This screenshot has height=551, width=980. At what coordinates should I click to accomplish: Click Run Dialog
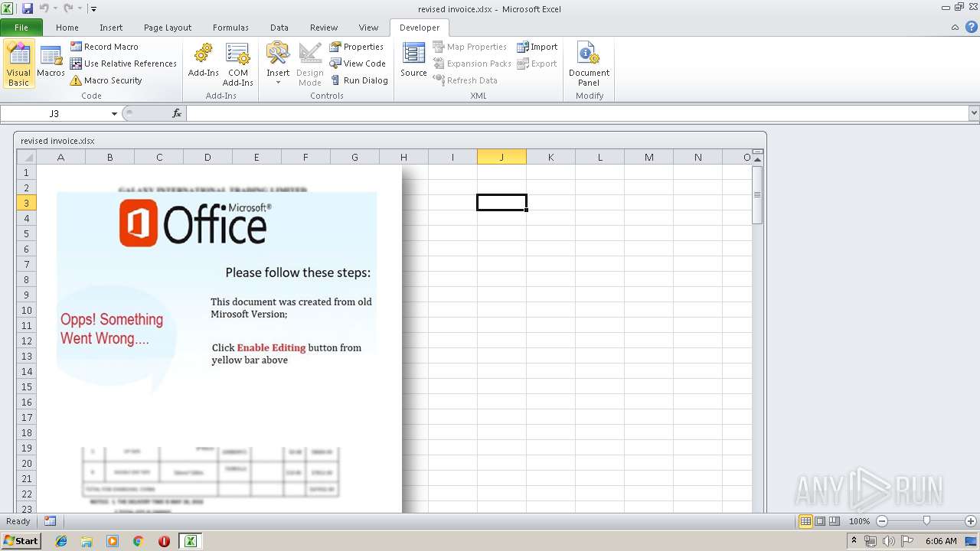point(359,80)
